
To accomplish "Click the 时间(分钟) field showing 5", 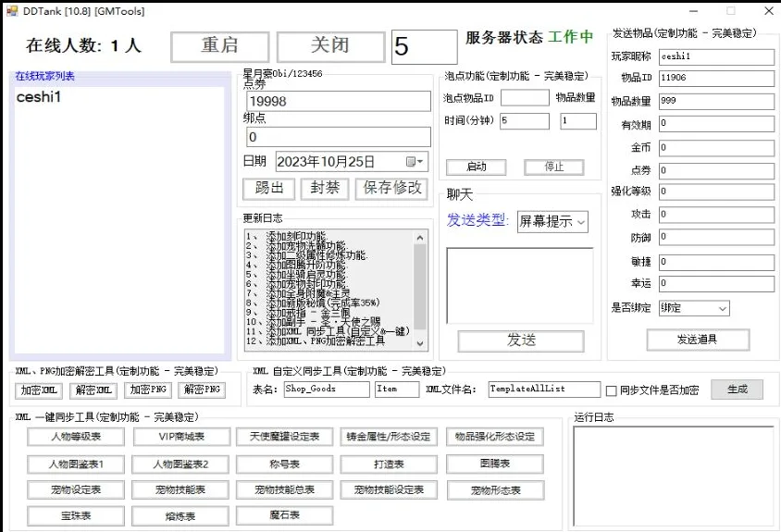I will (525, 120).
